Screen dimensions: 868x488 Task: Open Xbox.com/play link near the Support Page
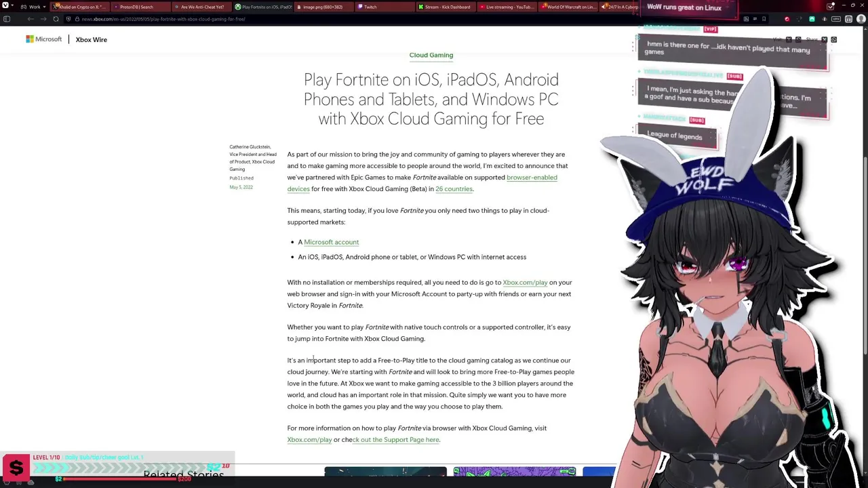[x=309, y=440]
